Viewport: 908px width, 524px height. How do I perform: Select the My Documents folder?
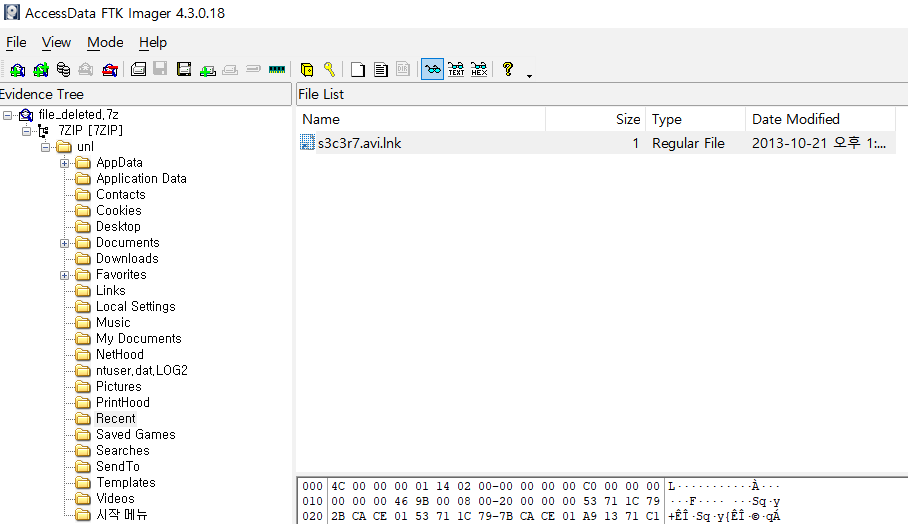pos(138,338)
